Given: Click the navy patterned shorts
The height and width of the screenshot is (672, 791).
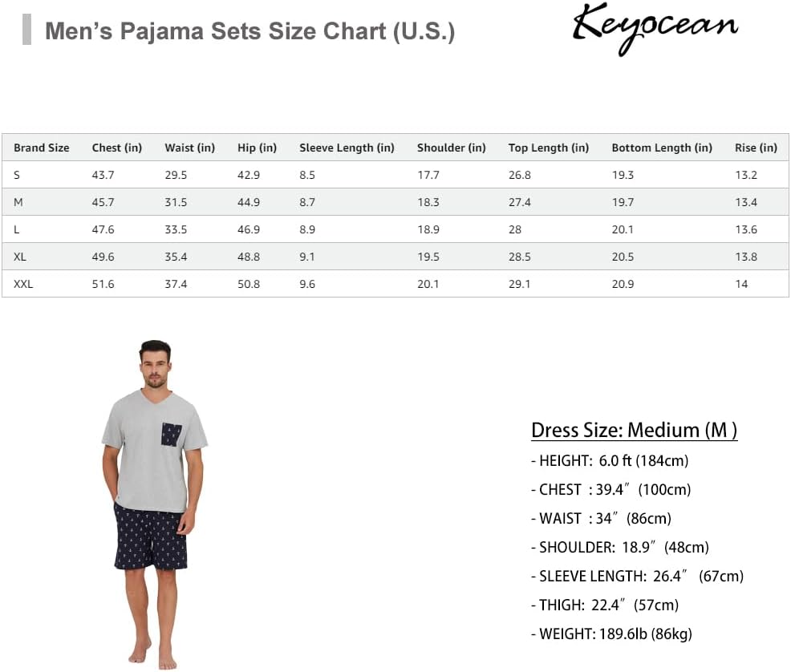Looking at the screenshot, I should tap(152, 537).
